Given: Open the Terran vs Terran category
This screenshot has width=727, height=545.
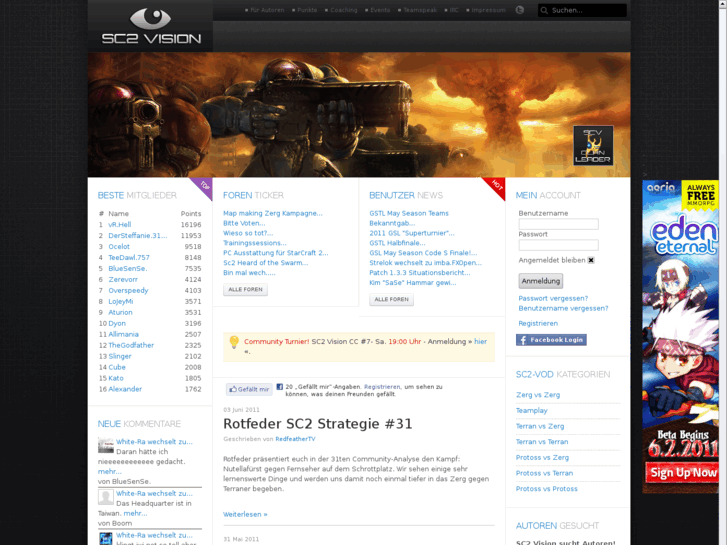Looking at the screenshot, I should pyautogui.click(x=542, y=442).
